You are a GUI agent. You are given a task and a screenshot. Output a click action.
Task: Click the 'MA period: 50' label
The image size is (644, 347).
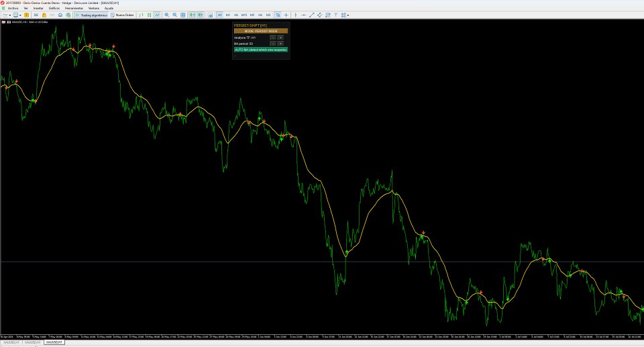(244, 44)
